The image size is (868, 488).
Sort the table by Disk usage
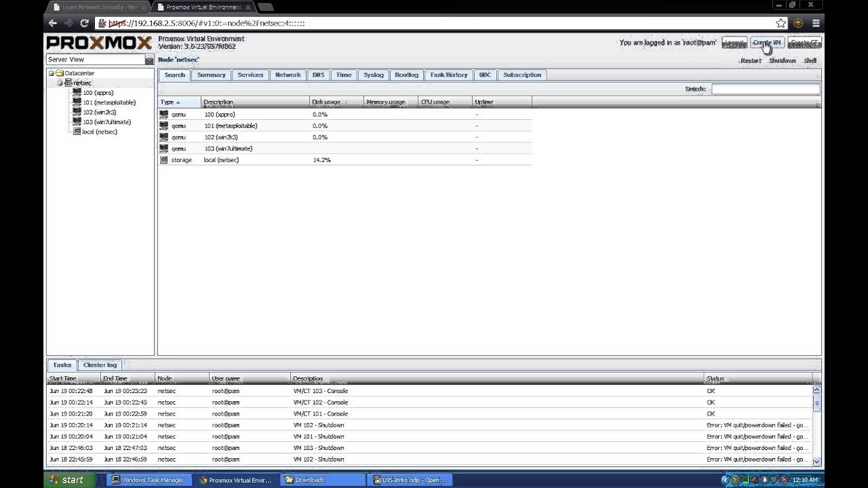pyautogui.click(x=337, y=102)
